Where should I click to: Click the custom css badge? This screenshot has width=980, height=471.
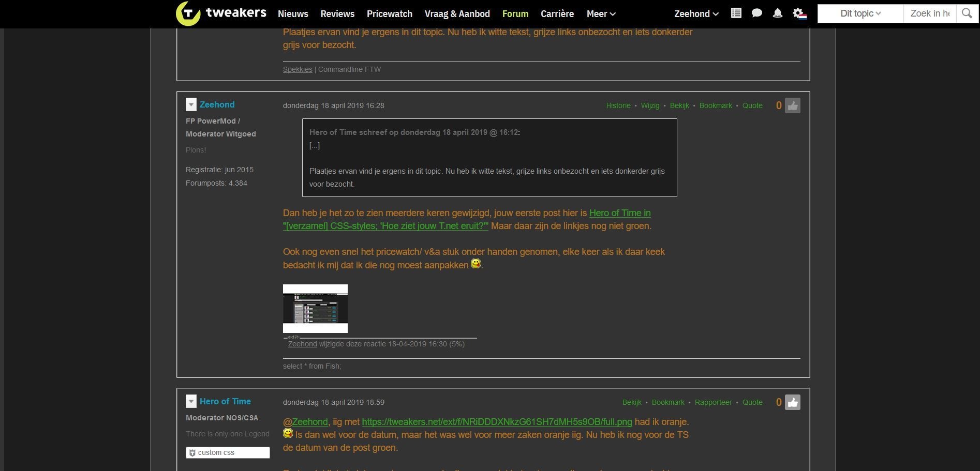click(x=228, y=452)
